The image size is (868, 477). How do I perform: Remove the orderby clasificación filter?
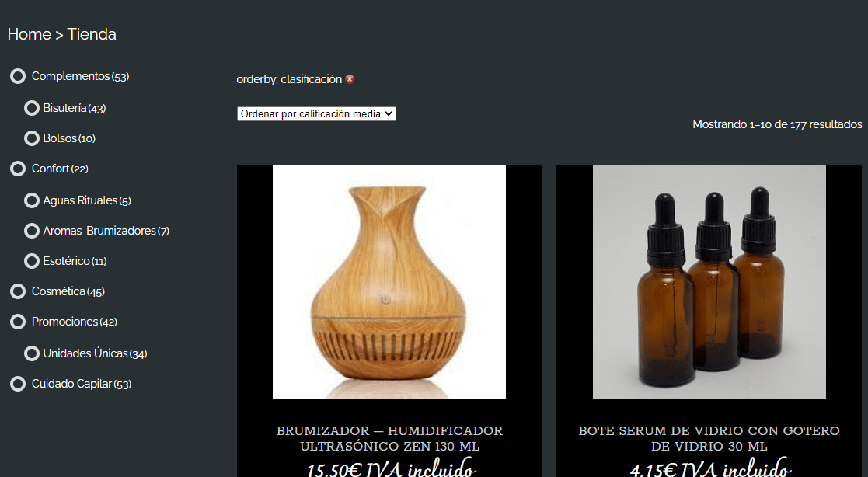pyautogui.click(x=350, y=79)
